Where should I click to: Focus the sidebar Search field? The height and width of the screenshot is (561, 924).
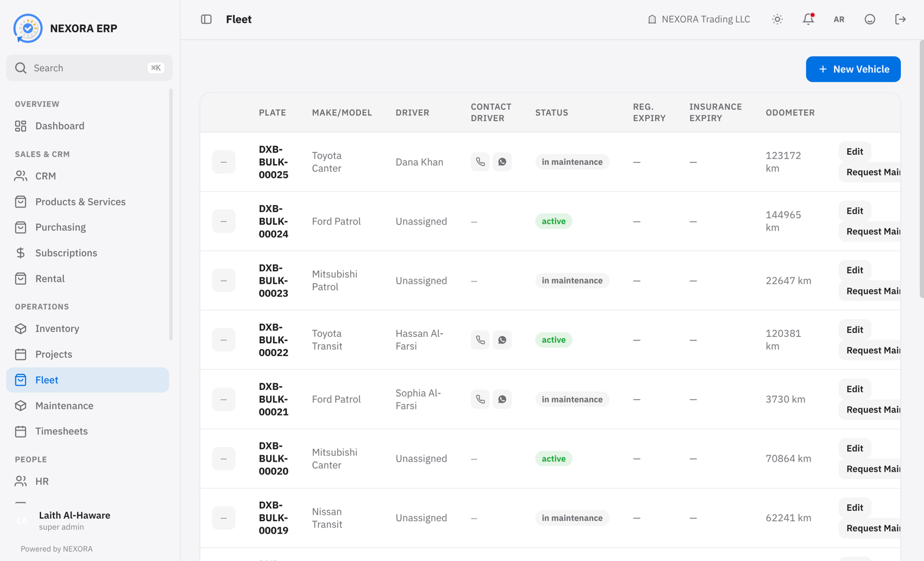tap(90, 68)
